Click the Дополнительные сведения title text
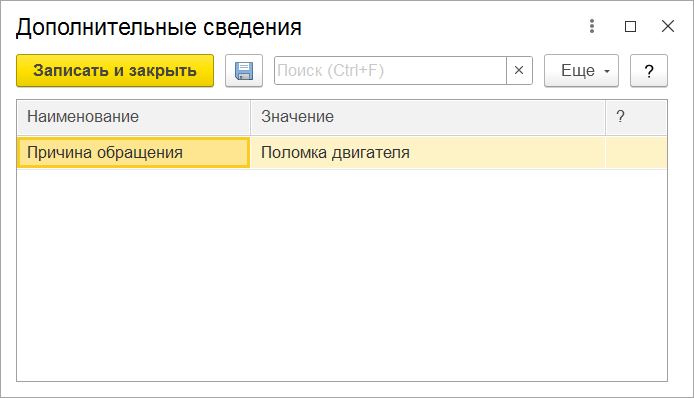The height and width of the screenshot is (398, 694). pos(158,27)
